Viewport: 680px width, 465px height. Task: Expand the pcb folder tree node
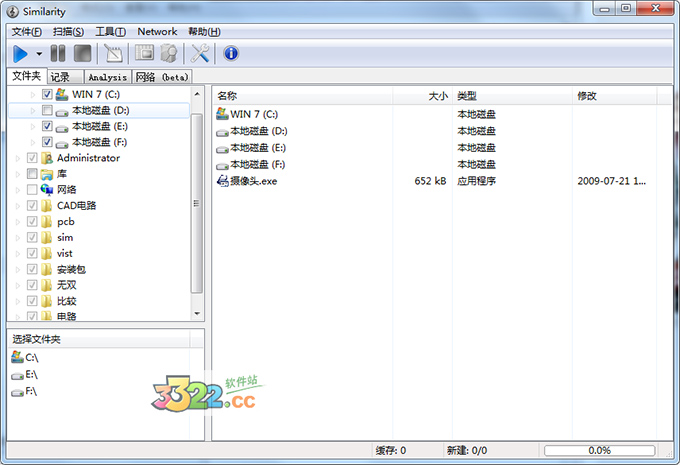click(x=18, y=222)
